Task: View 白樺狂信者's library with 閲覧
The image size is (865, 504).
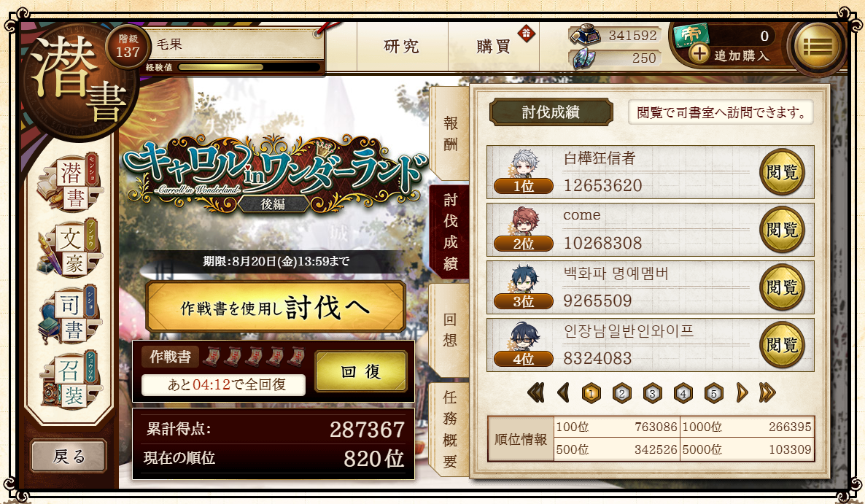Action: (783, 172)
